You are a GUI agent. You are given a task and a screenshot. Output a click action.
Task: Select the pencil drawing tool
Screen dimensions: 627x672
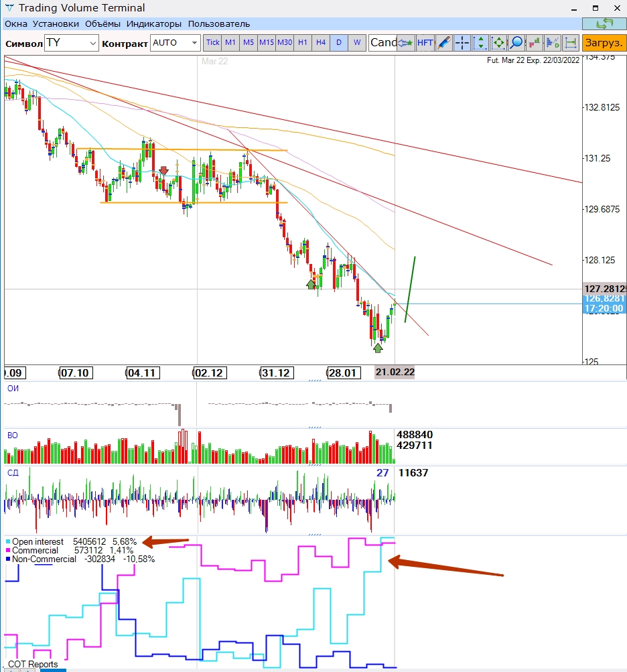tap(444, 43)
